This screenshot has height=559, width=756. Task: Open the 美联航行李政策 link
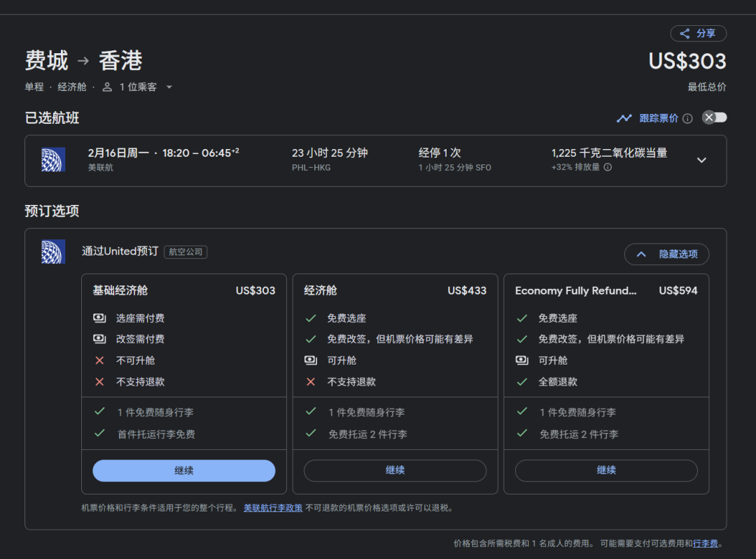273,508
